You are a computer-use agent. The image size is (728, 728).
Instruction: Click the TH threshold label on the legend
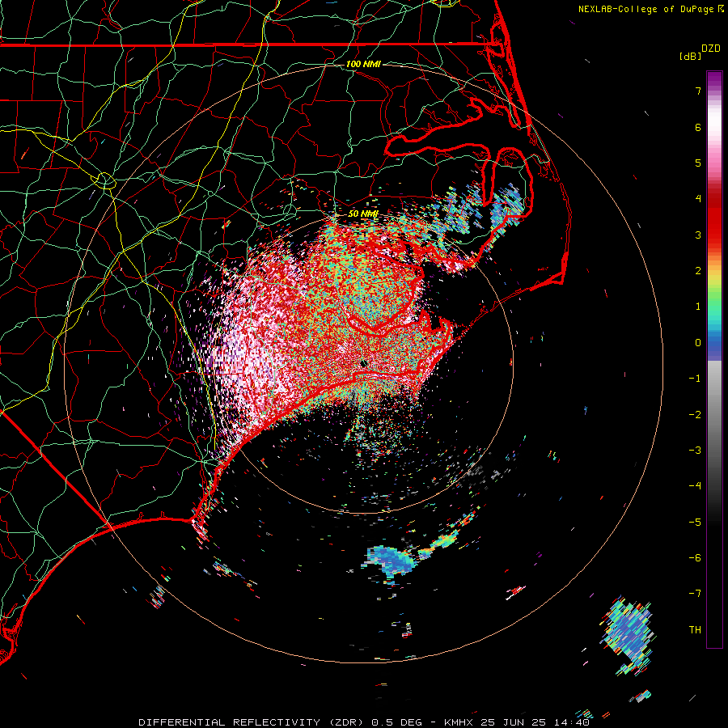coord(695,630)
